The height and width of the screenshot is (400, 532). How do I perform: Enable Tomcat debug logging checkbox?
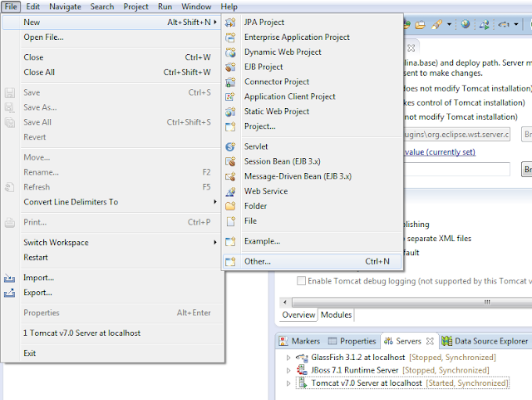click(301, 281)
